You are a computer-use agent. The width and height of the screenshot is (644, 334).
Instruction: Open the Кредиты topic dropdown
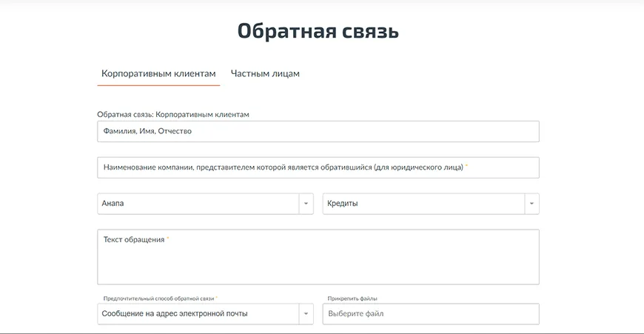coord(423,204)
